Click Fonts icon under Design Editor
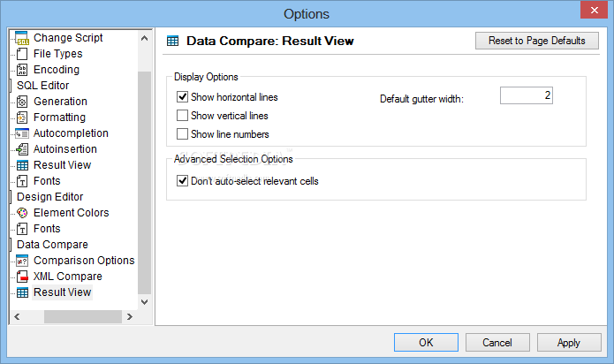This screenshot has height=364, width=614. (x=22, y=229)
